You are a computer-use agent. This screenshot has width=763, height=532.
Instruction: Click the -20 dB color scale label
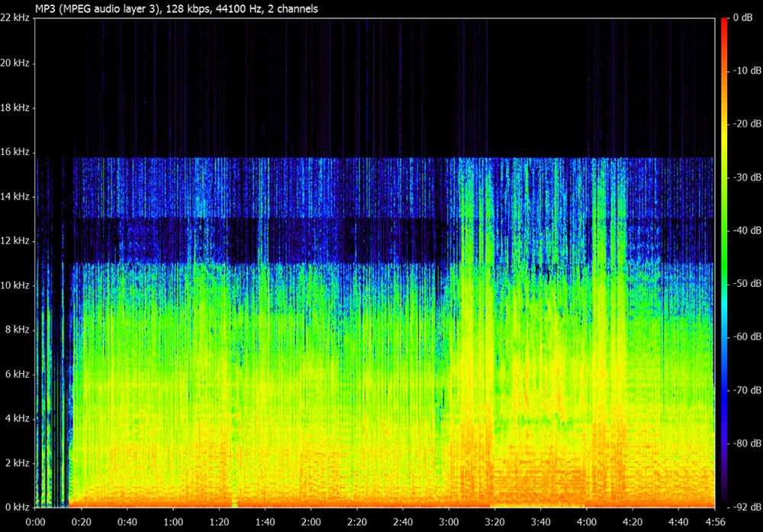748,124
